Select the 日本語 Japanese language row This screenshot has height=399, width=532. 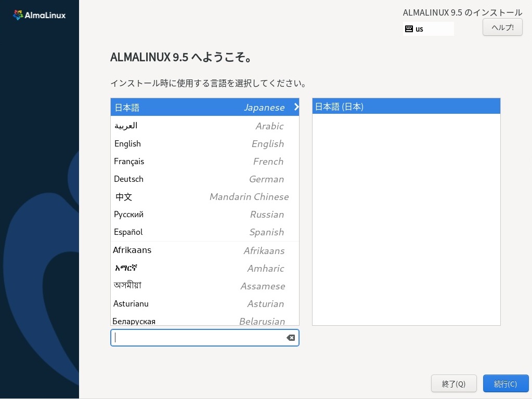pyautogui.click(x=204, y=107)
